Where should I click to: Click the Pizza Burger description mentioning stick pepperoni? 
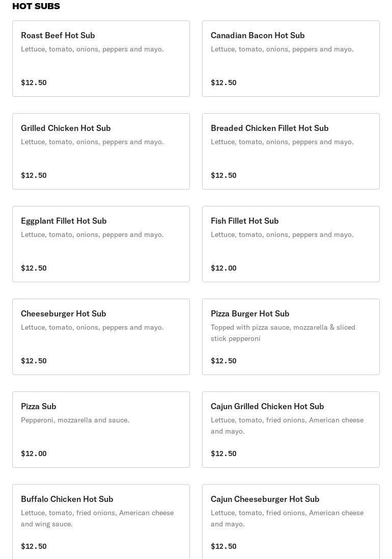click(283, 333)
